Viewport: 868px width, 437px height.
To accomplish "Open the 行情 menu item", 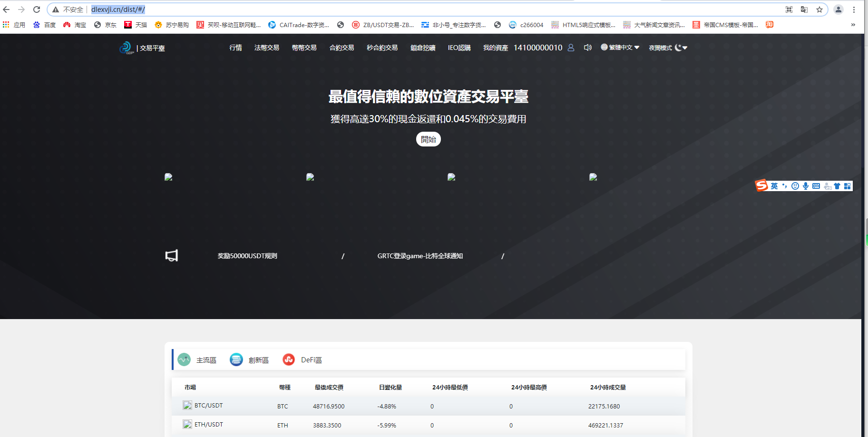I will click(235, 47).
